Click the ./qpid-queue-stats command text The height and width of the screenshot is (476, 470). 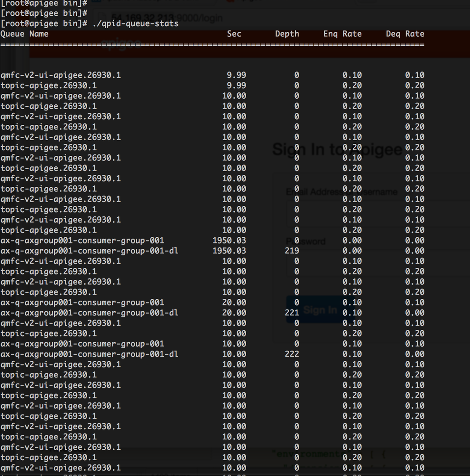136,24
